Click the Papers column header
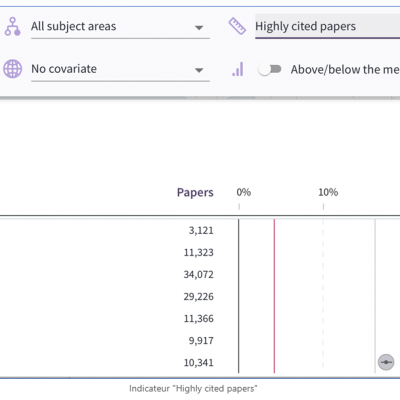The width and height of the screenshot is (400, 400). pos(195,192)
